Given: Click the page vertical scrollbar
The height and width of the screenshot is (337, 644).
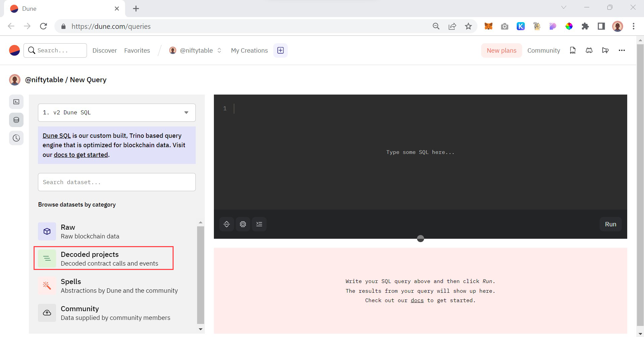Looking at the screenshot, I should [x=640, y=184].
